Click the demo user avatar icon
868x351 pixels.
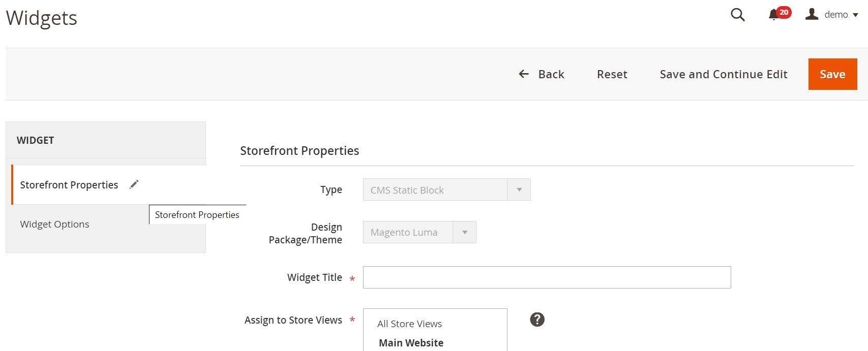(812, 14)
